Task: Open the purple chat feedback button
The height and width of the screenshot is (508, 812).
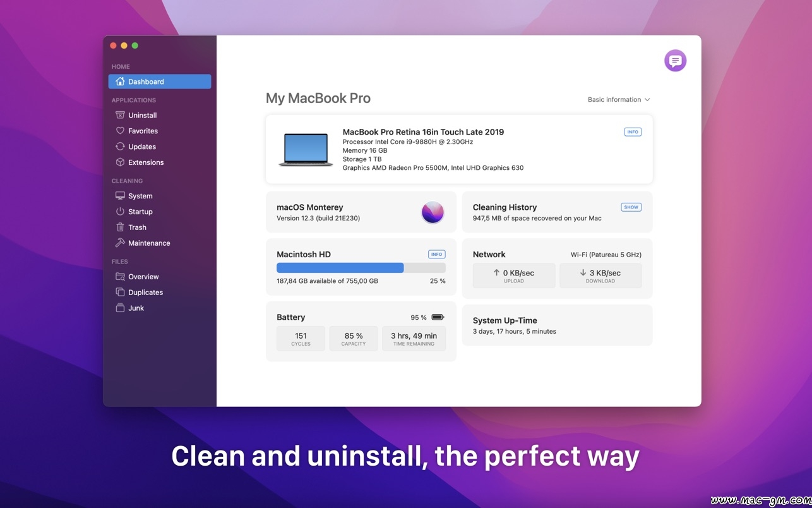Action: [x=675, y=61]
